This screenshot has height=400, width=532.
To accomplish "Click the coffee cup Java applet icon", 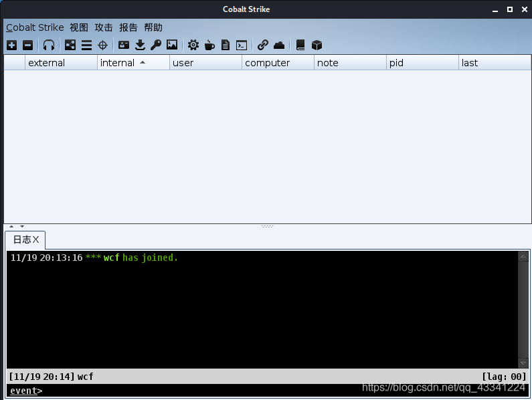I will click(x=209, y=45).
